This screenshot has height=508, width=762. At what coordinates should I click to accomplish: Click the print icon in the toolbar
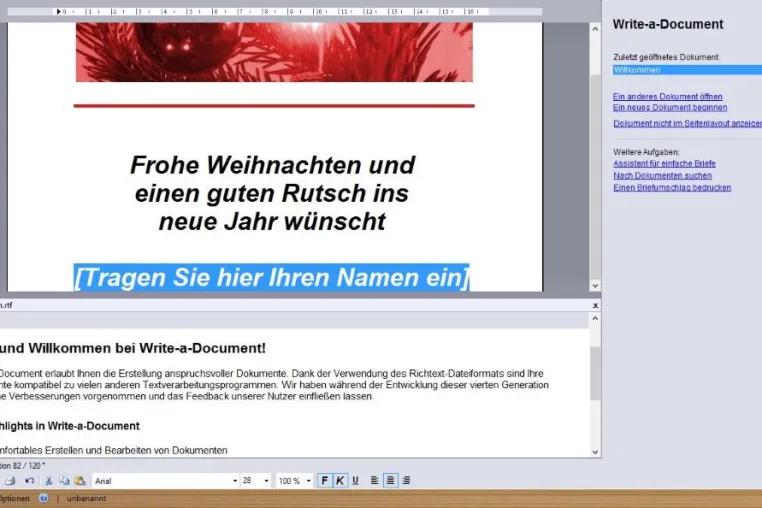click(x=10, y=481)
